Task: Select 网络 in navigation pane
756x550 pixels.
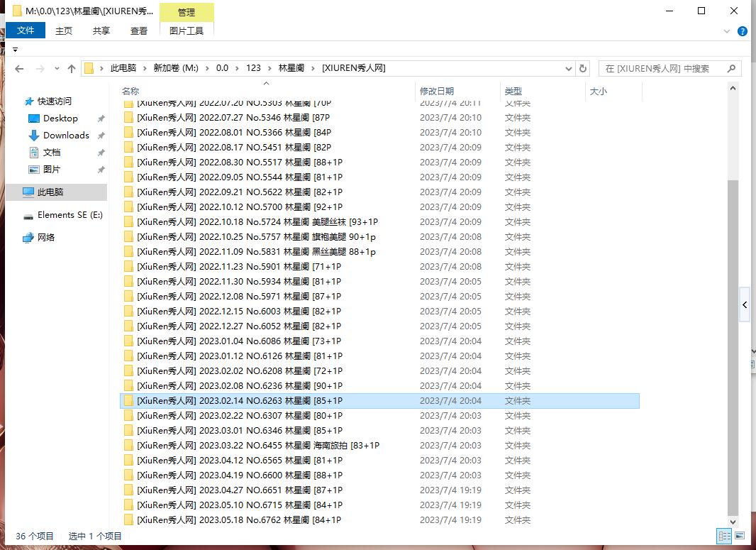Action: (x=46, y=237)
